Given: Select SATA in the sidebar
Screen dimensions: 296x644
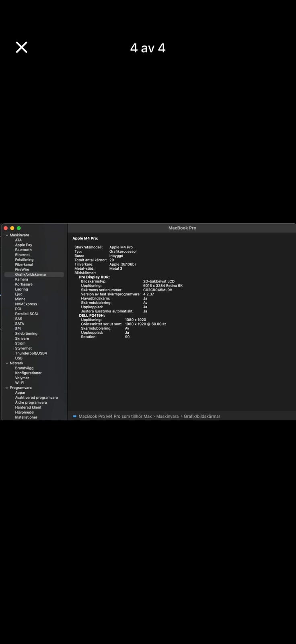Looking at the screenshot, I should [20, 324].
